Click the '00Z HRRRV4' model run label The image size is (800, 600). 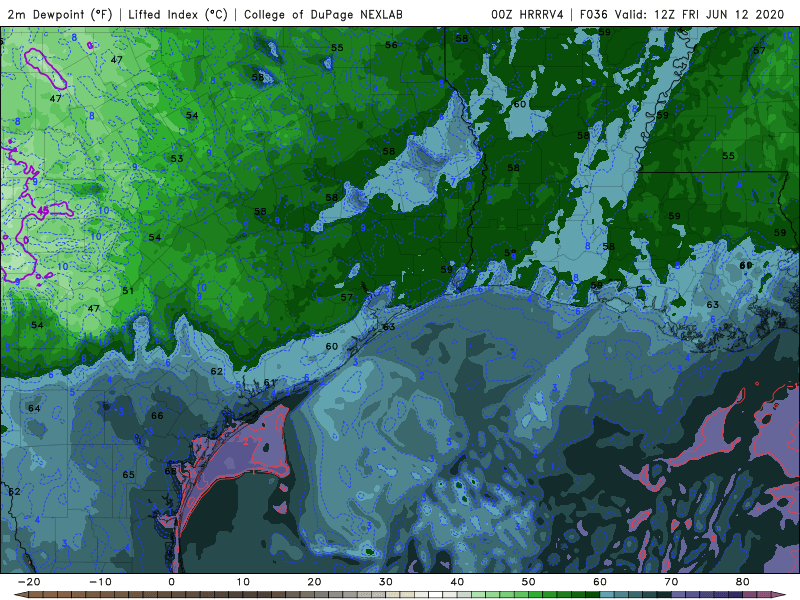tap(527, 14)
